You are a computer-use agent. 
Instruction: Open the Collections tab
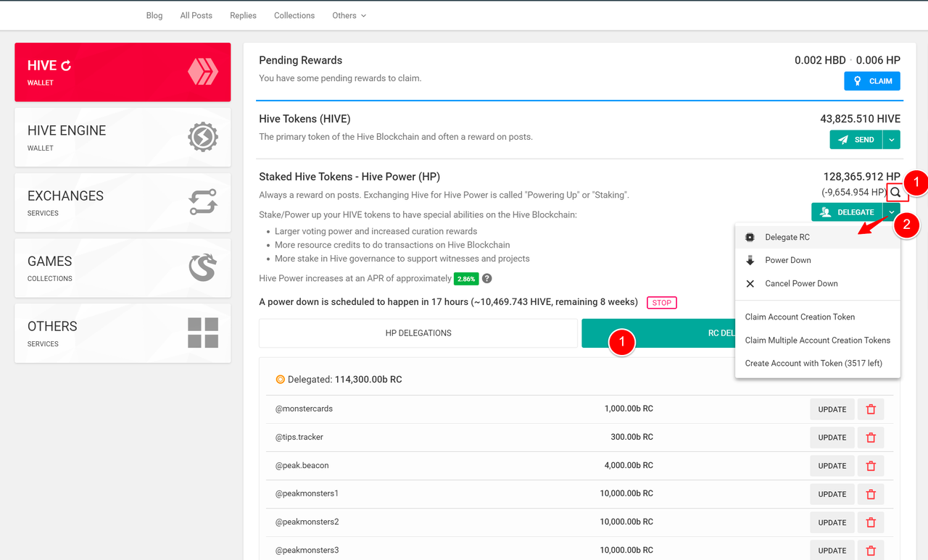click(294, 15)
